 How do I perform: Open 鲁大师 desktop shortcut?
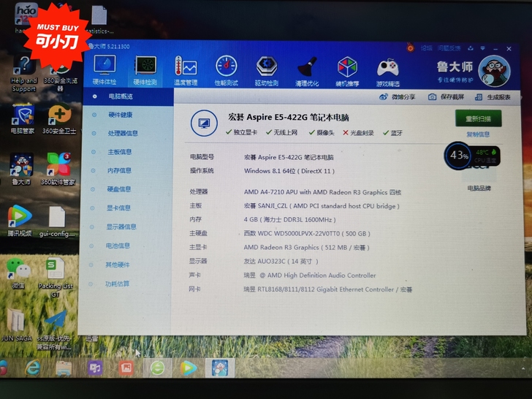click(21, 170)
